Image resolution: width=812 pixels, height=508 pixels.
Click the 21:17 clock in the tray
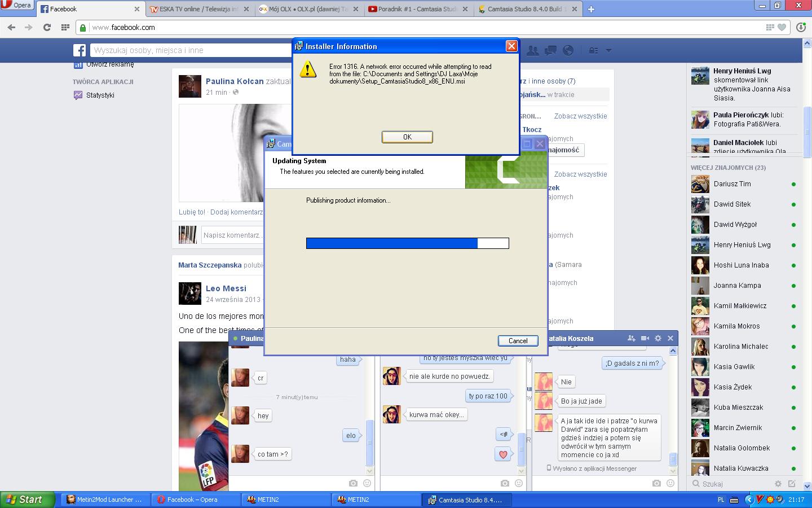coord(796,500)
